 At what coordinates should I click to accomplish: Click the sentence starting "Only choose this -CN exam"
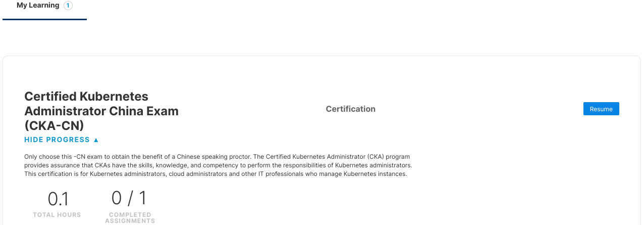click(217, 157)
